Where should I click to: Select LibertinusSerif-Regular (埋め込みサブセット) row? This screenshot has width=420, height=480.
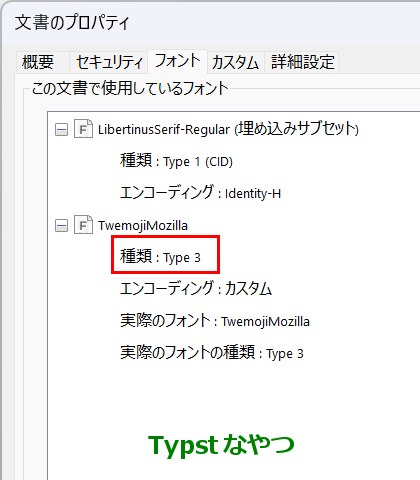[228, 129]
